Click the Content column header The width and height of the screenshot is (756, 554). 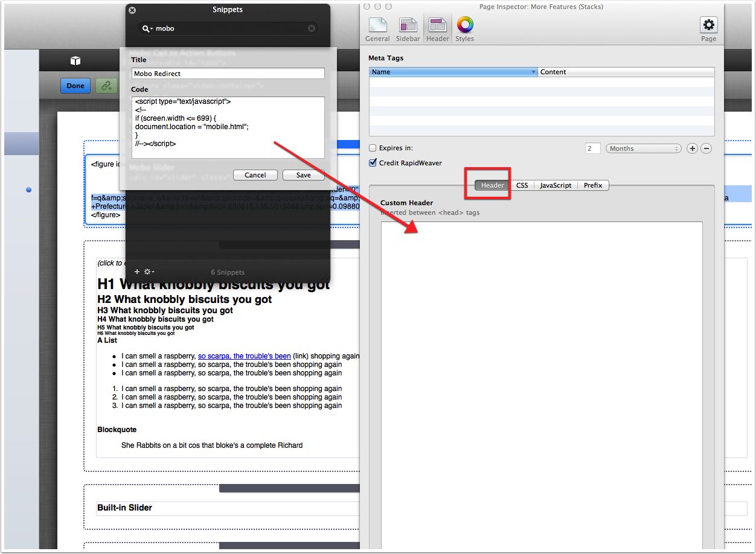(x=627, y=72)
